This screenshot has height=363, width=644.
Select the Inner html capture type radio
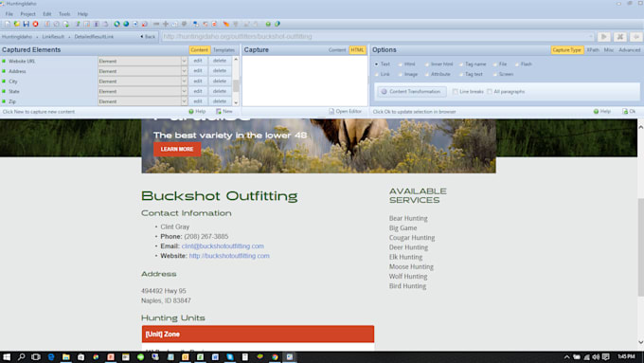coord(427,64)
